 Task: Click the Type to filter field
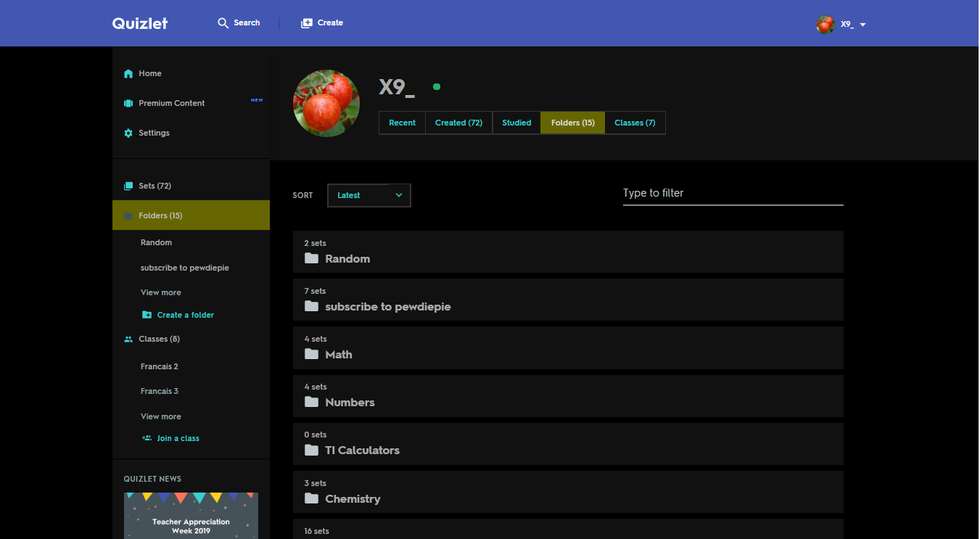(733, 194)
